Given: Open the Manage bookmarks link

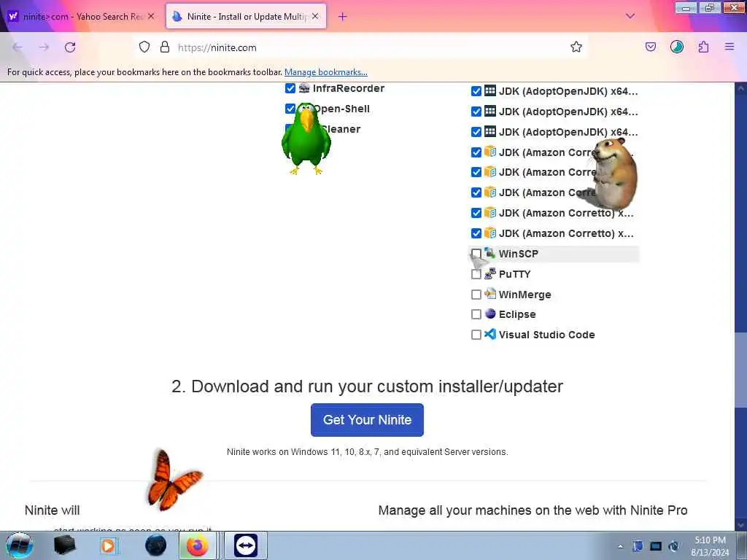Looking at the screenshot, I should tap(326, 72).
